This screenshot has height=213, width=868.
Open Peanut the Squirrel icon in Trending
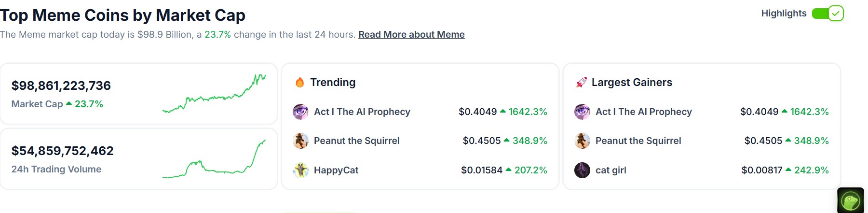pyautogui.click(x=300, y=141)
